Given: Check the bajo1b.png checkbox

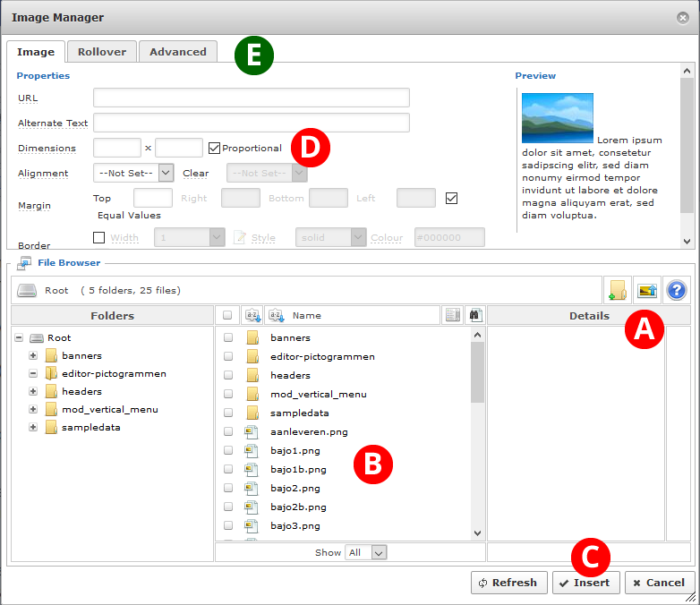Looking at the screenshot, I should (x=227, y=469).
